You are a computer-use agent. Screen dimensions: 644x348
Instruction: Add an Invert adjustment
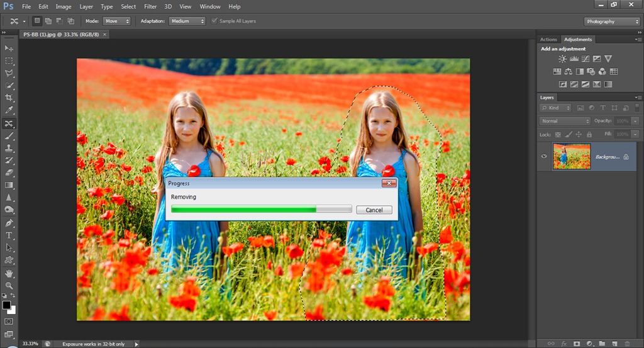pyautogui.click(x=563, y=84)
